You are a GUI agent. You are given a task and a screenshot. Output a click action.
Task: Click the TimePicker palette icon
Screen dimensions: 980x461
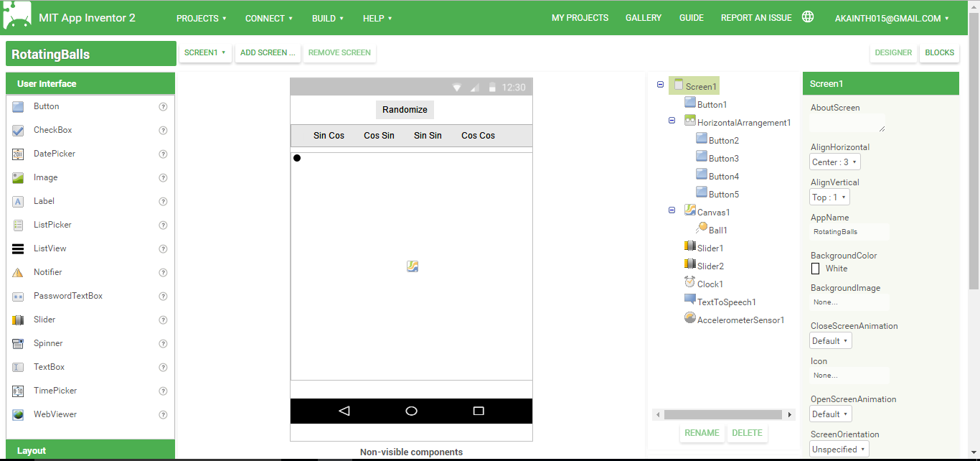point(19,391)
